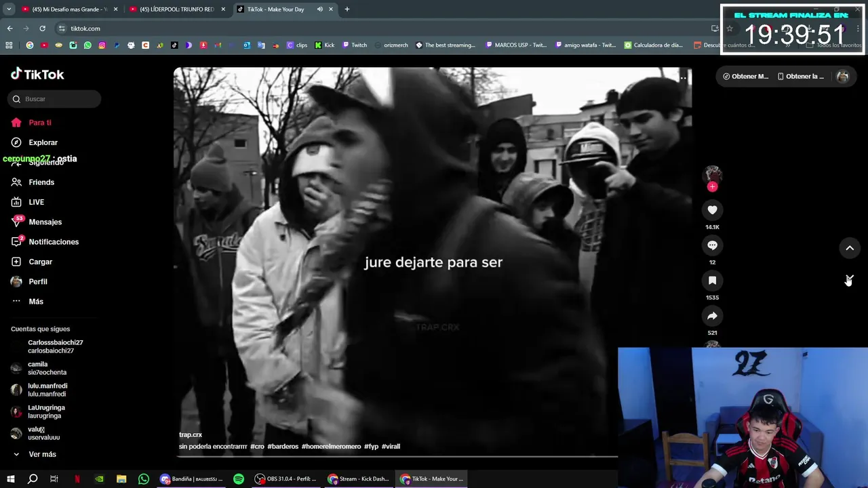This screenshot has height=488, width=868.
Task: Open the Google bookmark
Action: click(x=29, y=45)
